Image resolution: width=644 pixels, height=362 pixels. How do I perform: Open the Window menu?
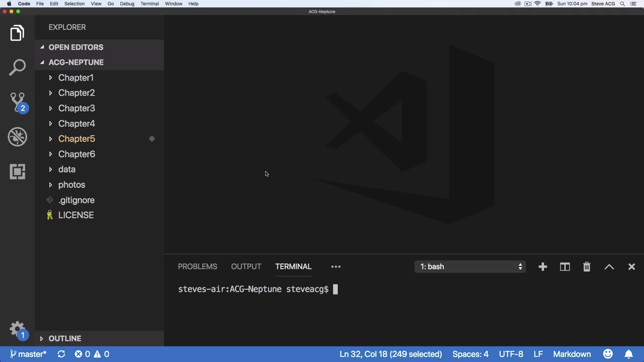[174, 4]
